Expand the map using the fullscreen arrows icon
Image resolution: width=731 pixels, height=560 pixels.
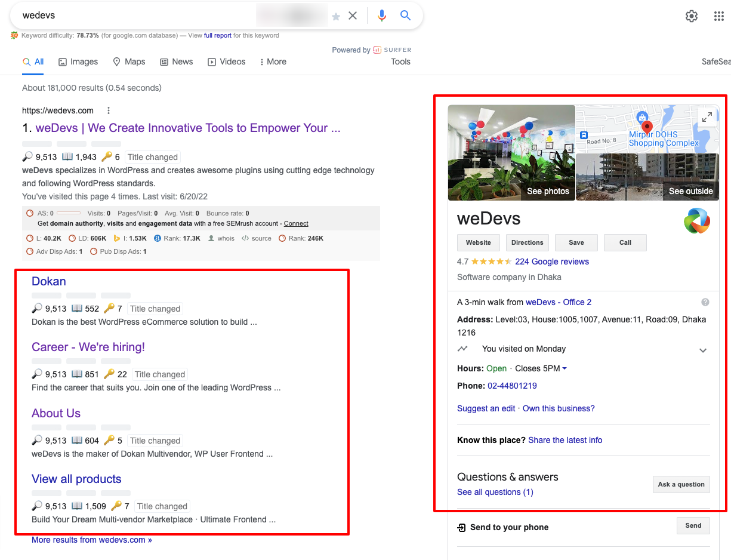point(707,117)
